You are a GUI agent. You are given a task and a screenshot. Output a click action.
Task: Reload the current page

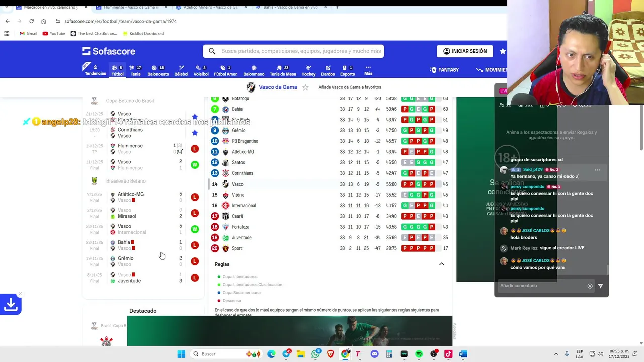31,21
